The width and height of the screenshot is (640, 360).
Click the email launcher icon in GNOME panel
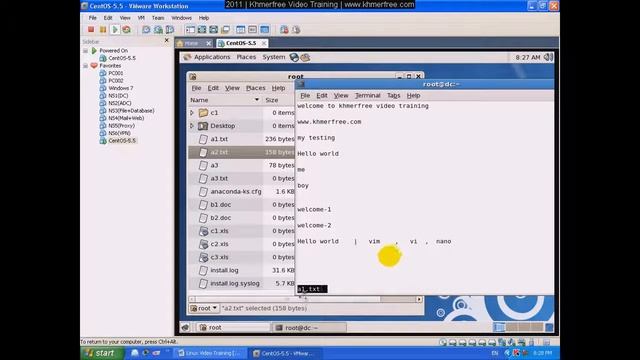(305, 58)
